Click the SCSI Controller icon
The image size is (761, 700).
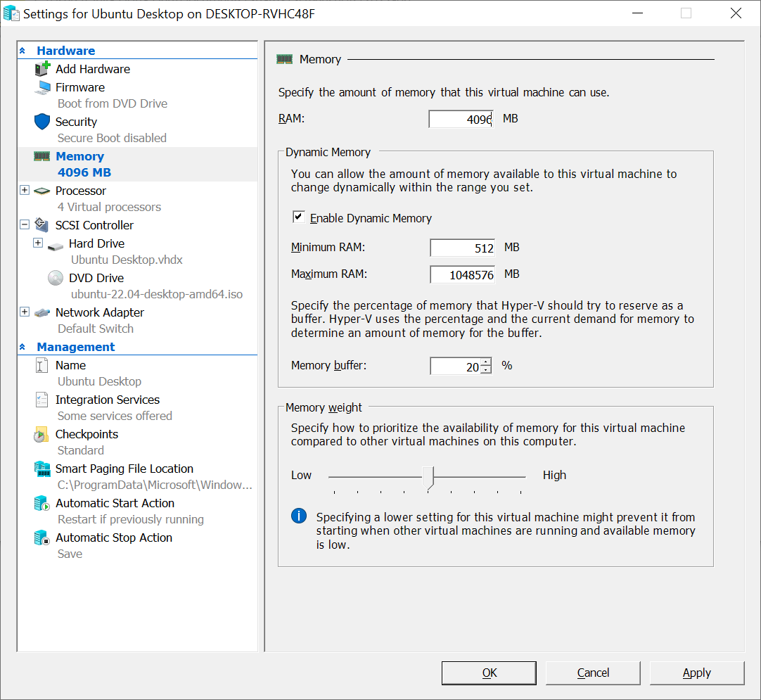point(41,224)
